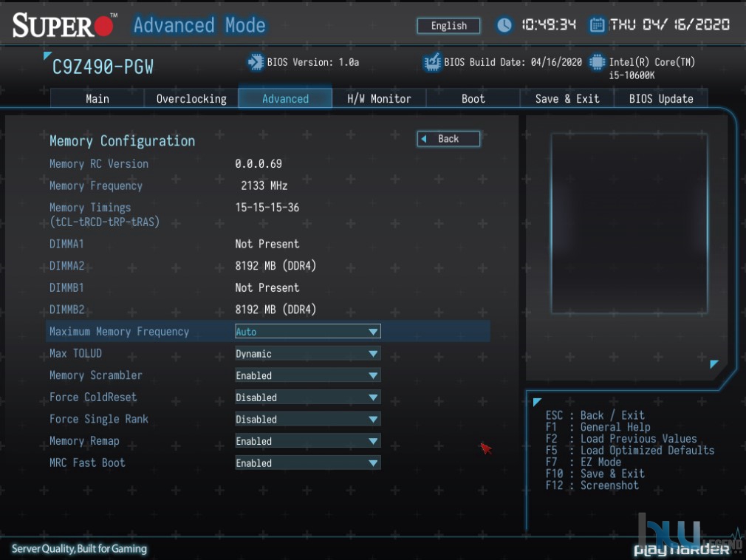The image size is (746, 560).
Task: Click the BIOS Build Date icon
Action: tap(432, 62)
